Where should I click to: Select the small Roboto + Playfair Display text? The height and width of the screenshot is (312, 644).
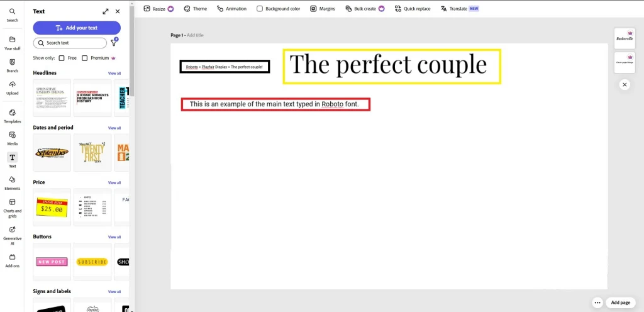click(x=225, y=67)
